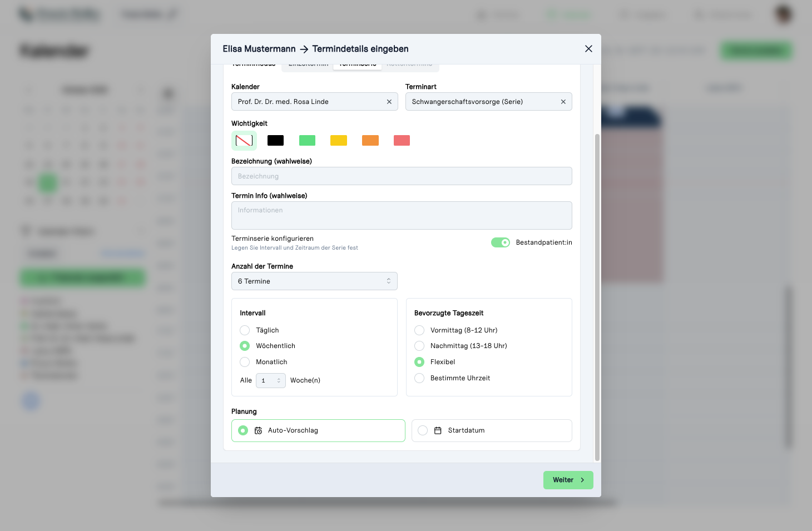This screenshot has width=812, height=531.
Task: Choose the yellow Wichtigkeit color
Action: pyautogui.click(x=339, y=141)
